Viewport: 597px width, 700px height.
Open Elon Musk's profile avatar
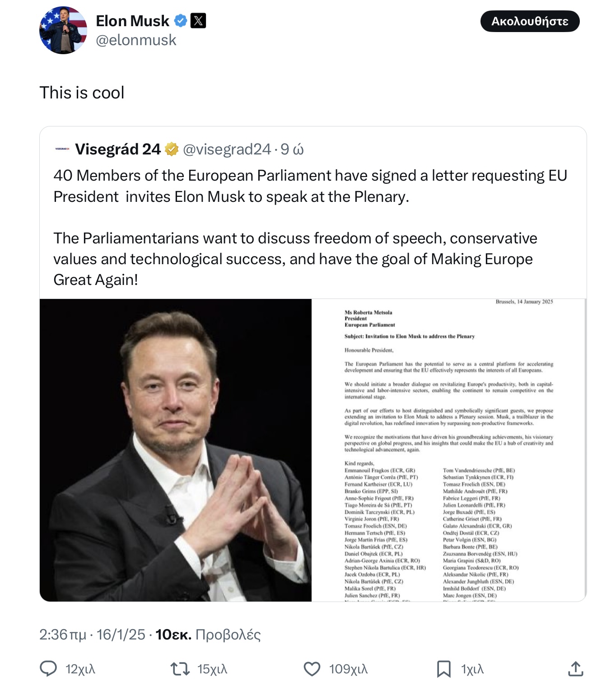(63, 30)
